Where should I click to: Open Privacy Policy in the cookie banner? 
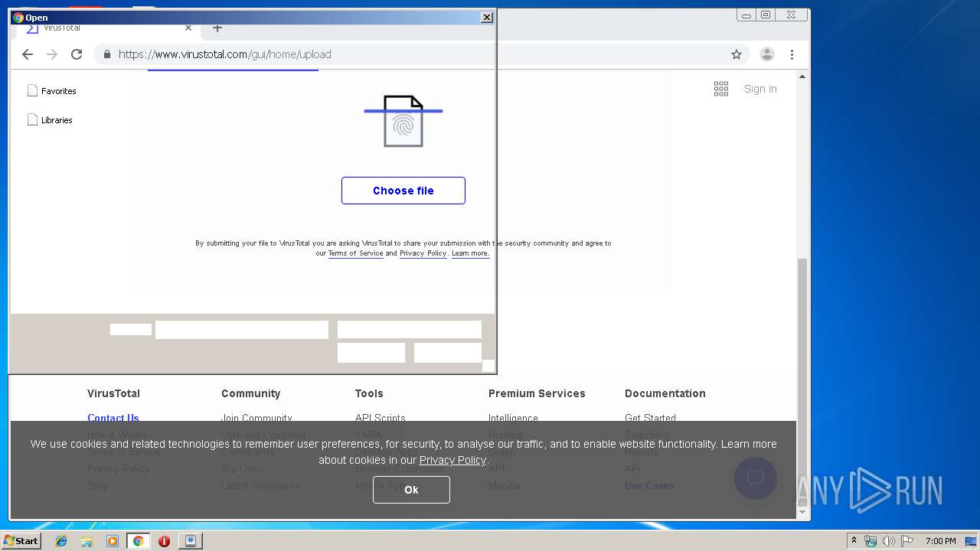pos(452,460)
